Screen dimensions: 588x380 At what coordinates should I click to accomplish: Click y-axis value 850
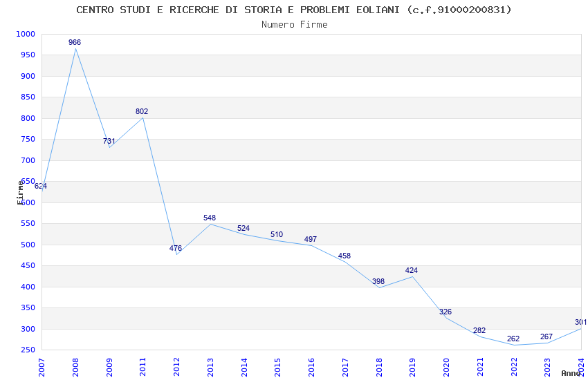28,97
